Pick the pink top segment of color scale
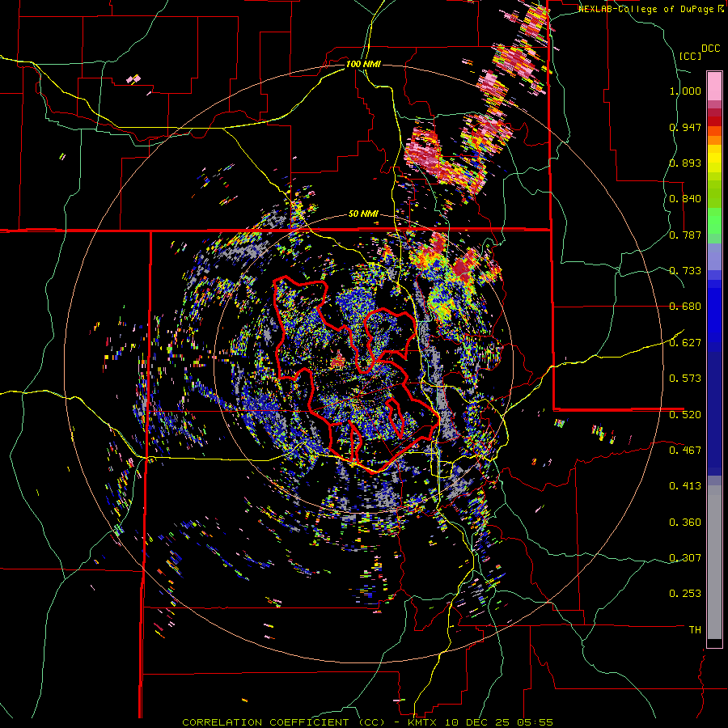728x728 pixels. (714, 86)
